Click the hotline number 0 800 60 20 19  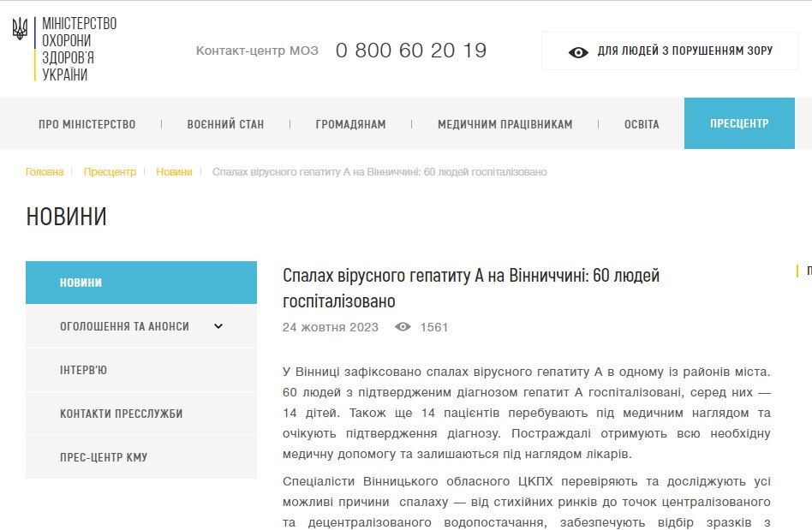[x=410, y=51]
